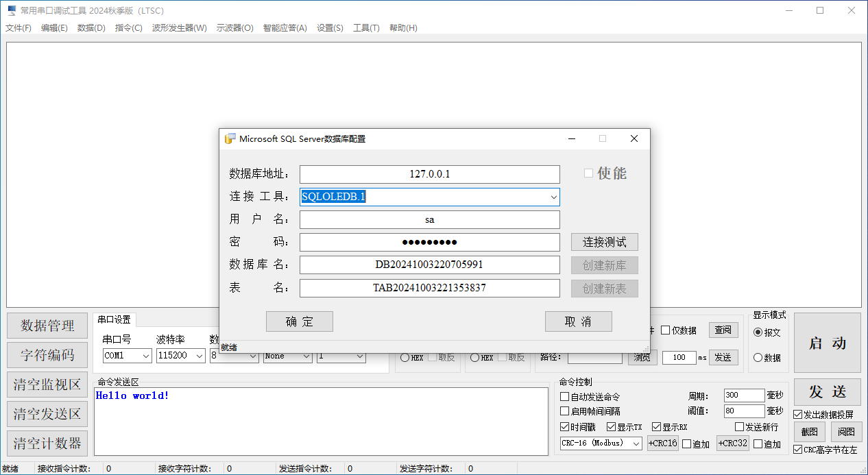Open the 示波器(O) menu
868x475 pixels.
pyautogui.click(x=234, y=28)
